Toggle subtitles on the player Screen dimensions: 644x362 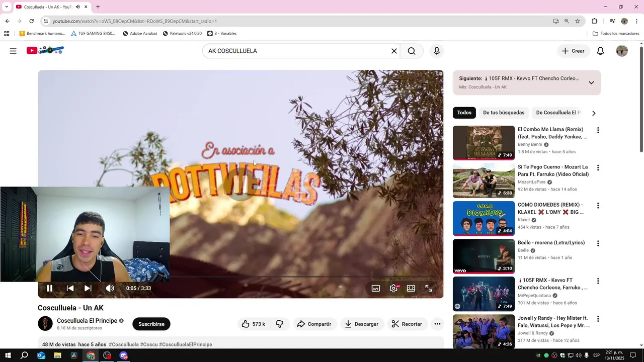pyautogui.click(x=376, y=288)
